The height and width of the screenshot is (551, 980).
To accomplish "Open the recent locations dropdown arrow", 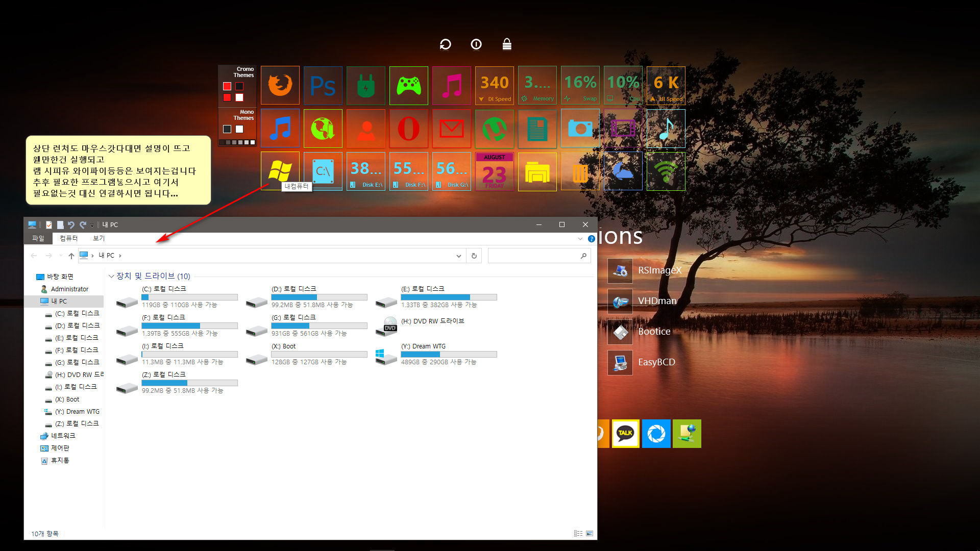I will coord(61,256).
